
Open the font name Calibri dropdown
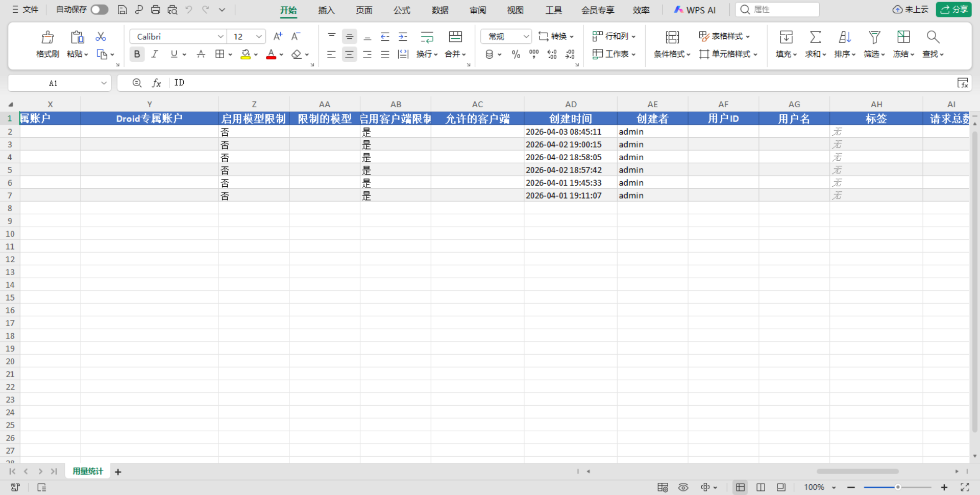(220, 37)
